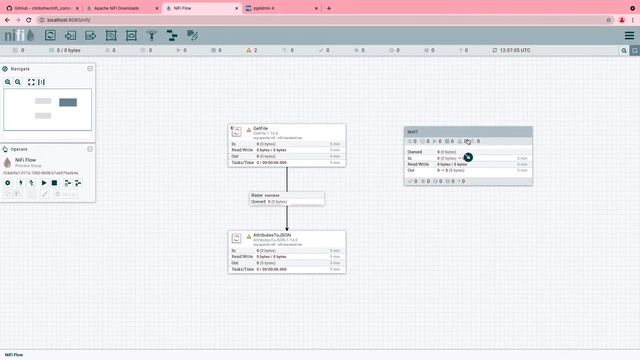640x360 pixels.
Task: Go back with browser back arrow
Action: pos(7,20)
